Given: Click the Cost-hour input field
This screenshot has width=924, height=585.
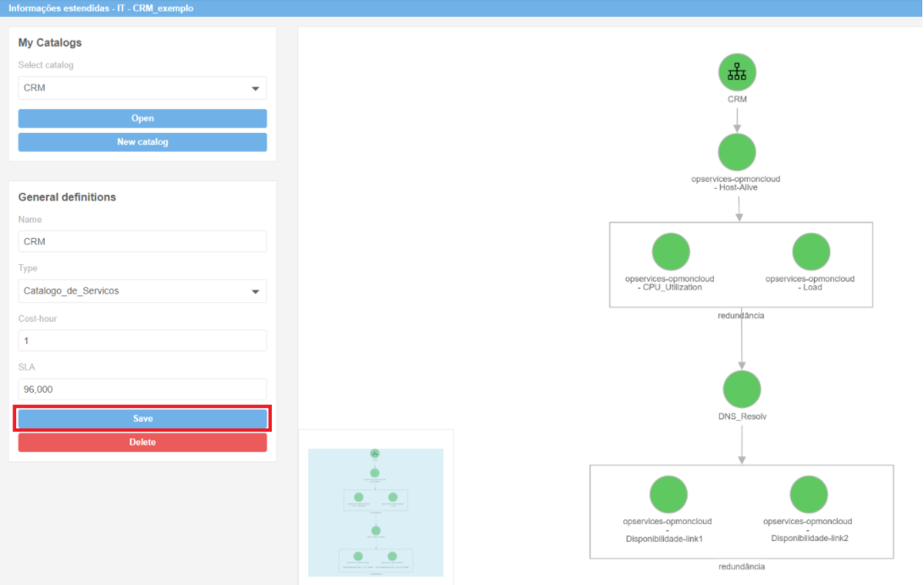Looking at the screenshot, I should (142, 340).
